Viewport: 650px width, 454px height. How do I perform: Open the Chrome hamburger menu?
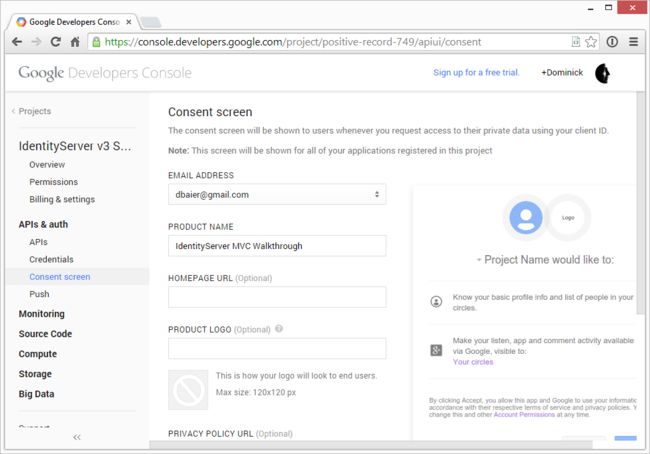click(x=633, y=42)
